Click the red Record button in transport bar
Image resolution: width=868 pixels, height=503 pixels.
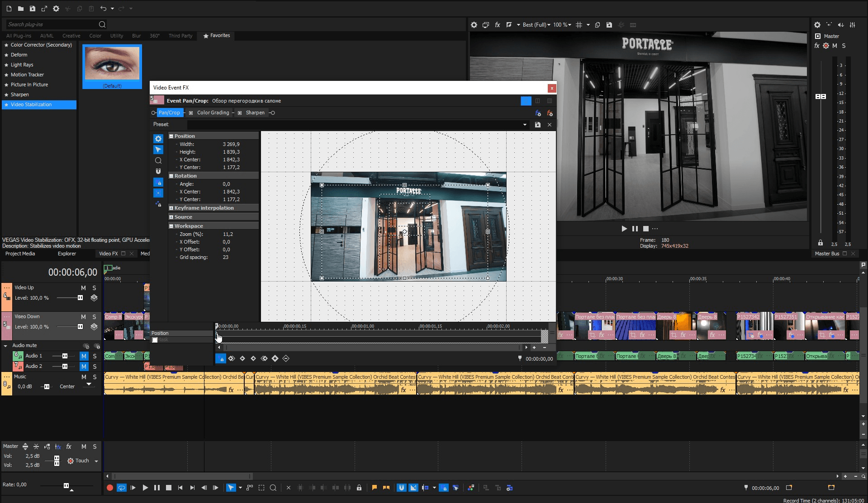109,488
